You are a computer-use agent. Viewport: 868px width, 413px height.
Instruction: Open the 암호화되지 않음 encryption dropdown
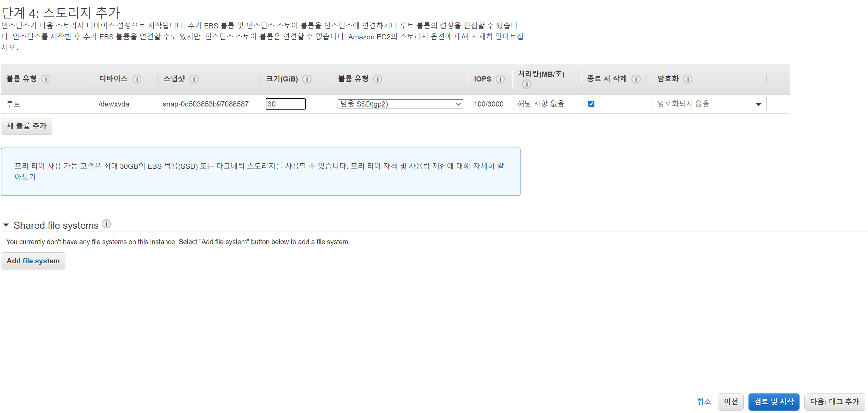708,104
